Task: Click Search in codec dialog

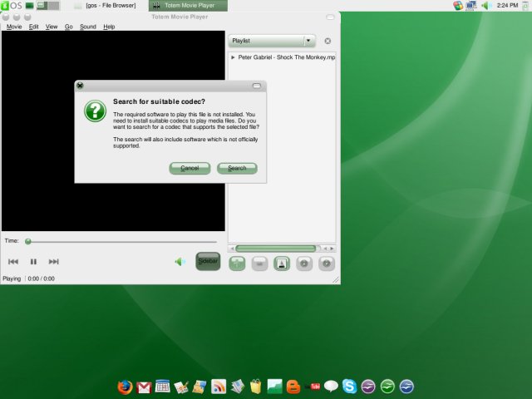Action: coord(237,168)
